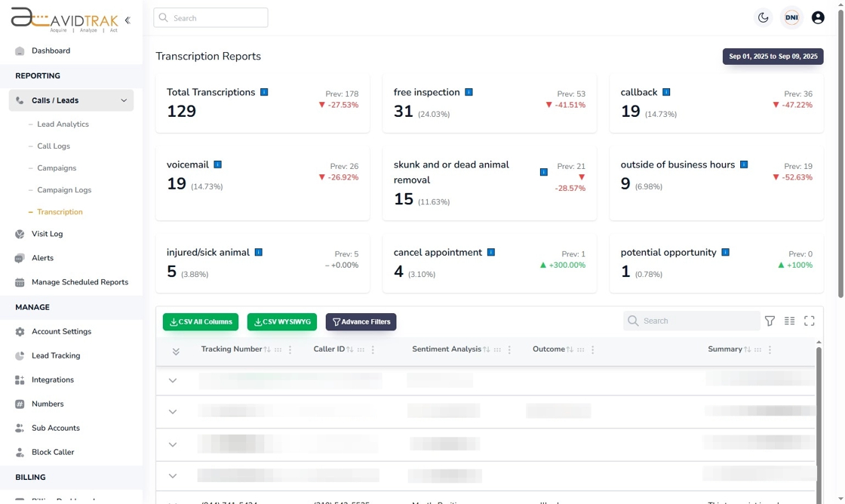Image resolution: width=845 pixels, height=504 pixels.
Task: Expand all rows with header double chevron
Action: click(x=176, y=352)
